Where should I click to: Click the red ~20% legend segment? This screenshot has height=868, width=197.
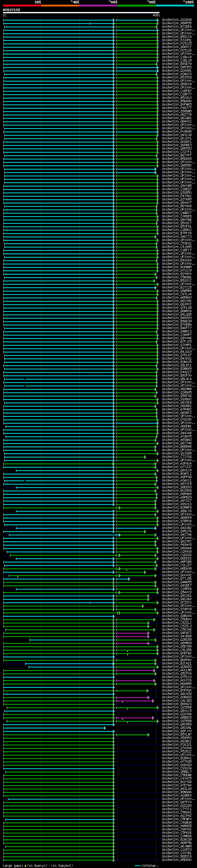22,6
